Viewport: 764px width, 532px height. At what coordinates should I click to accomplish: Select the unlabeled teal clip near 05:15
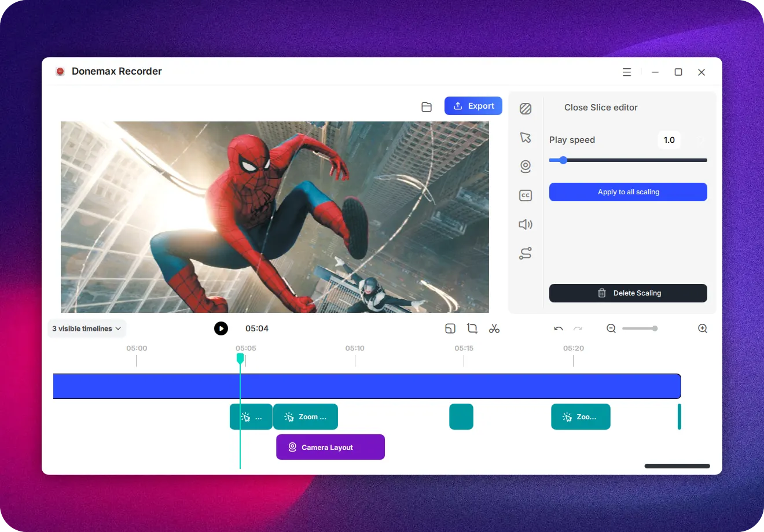pos(461,416)
